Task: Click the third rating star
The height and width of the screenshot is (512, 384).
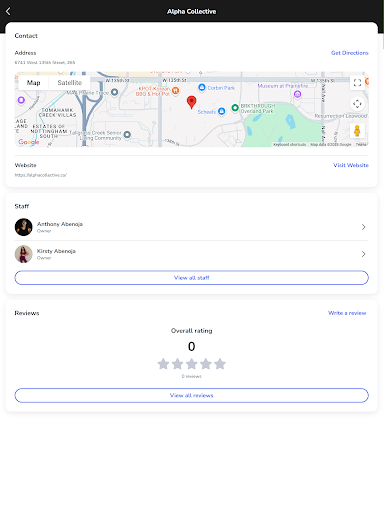Action: click(x=192, y=364)
